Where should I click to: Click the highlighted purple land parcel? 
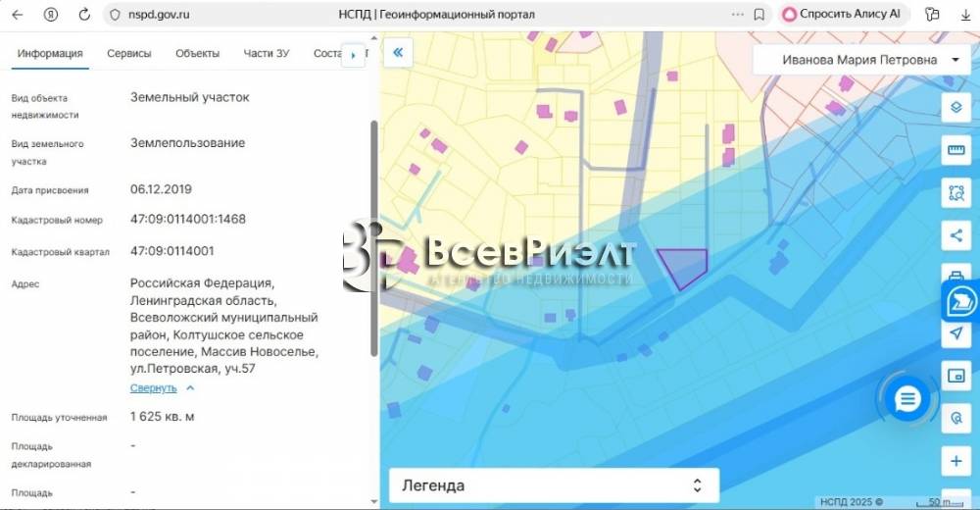tap(681, 265)
